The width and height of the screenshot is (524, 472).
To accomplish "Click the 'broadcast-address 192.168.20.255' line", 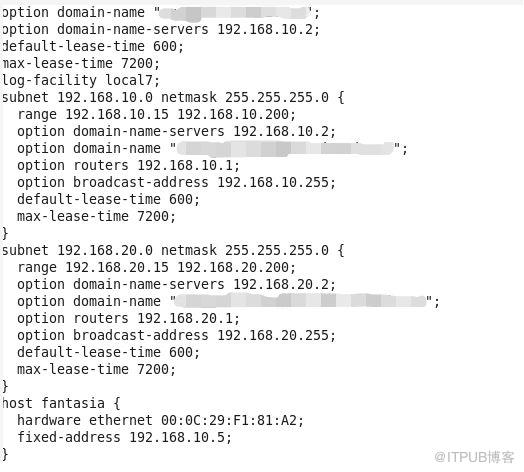I will coord(176,336).
